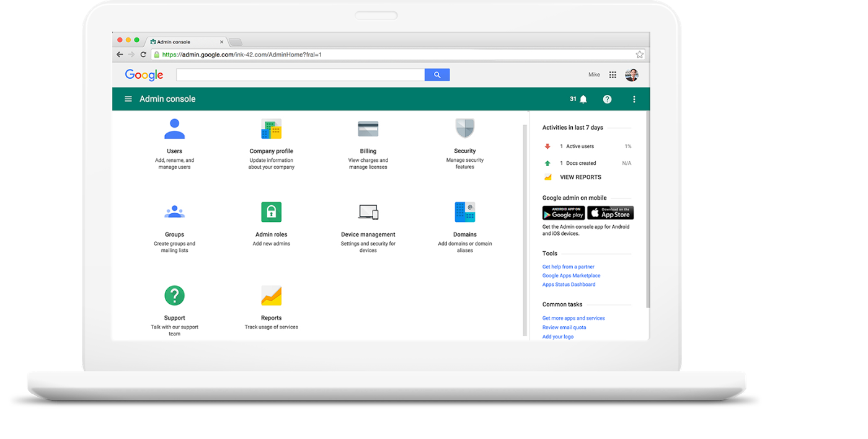Screen dimensions: 868x439
Task: Open the Company profile icon
Action: tap(271, 129)
